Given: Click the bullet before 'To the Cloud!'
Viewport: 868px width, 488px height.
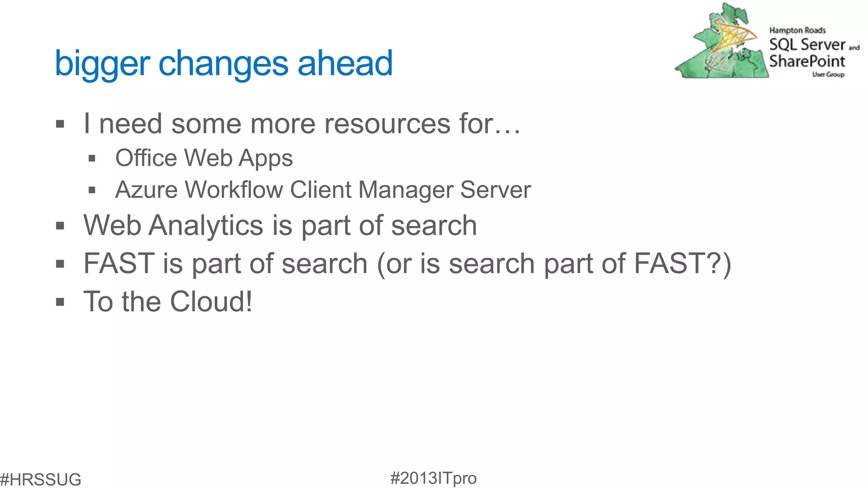Looking at the screenshot, I should 60,302.
